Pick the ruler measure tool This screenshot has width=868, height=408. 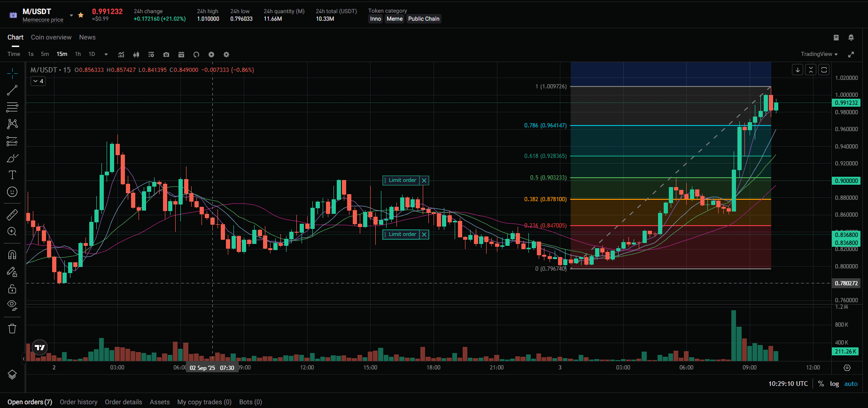[x=12, y=215]
